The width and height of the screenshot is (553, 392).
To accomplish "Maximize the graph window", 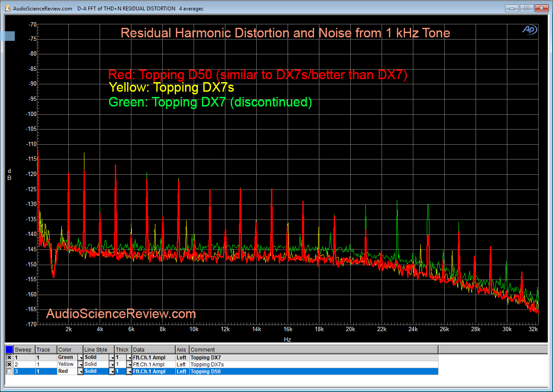I will 526,8.
